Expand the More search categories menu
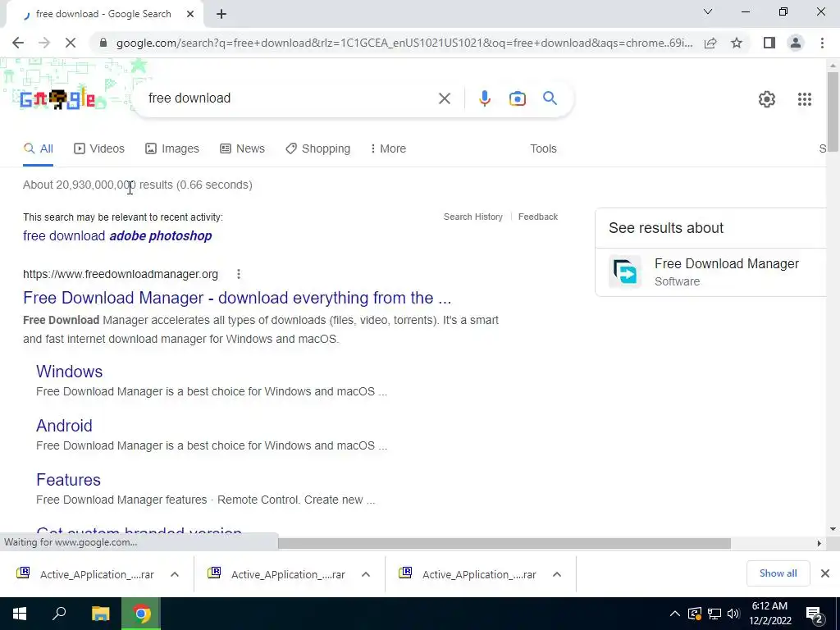 tap(388, 149)
